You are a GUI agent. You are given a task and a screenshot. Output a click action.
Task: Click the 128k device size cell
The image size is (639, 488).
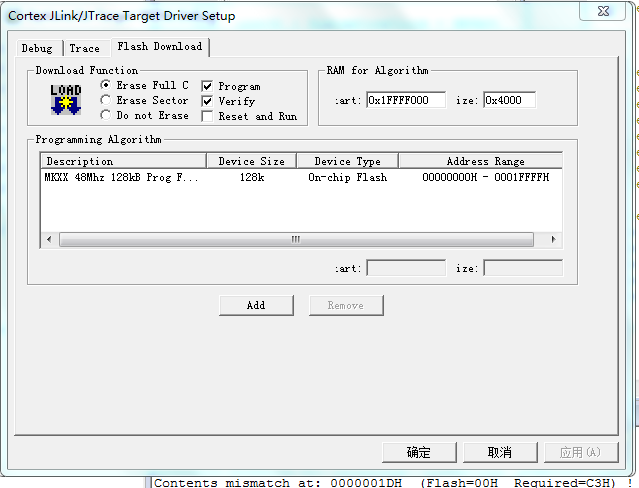[x=252, y=177]
